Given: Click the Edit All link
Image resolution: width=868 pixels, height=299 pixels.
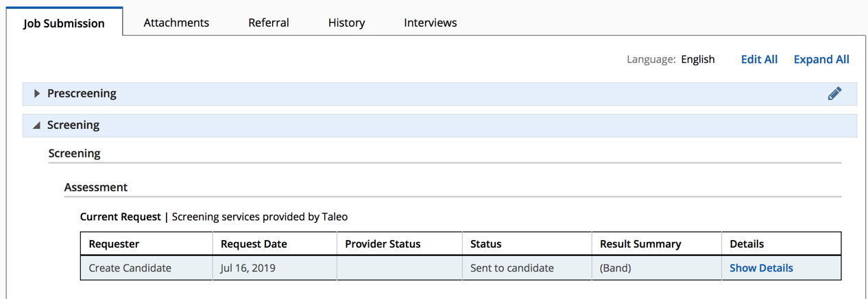Looking at the screenshot, I should point(759,60).
